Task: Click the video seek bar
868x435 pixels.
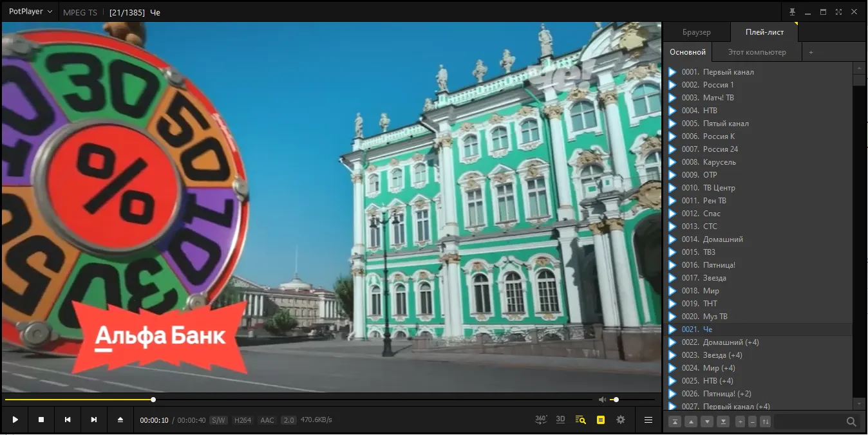Action: pyautogui.click(x=299, y=400)
